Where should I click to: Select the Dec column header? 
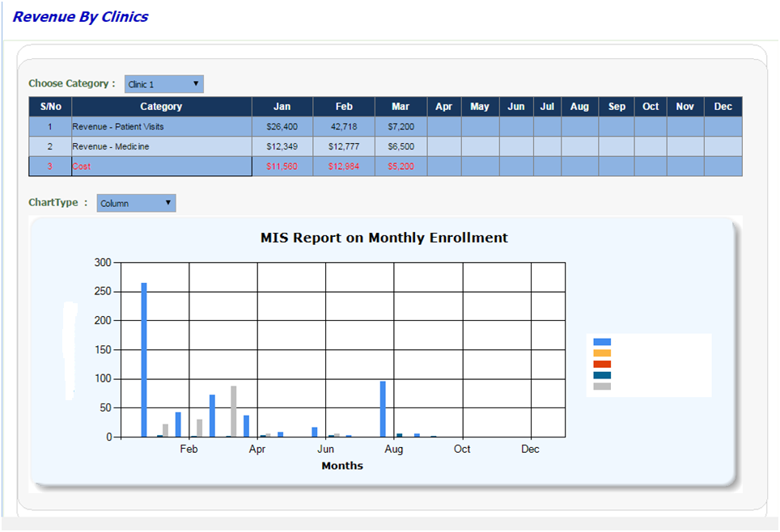723,107
